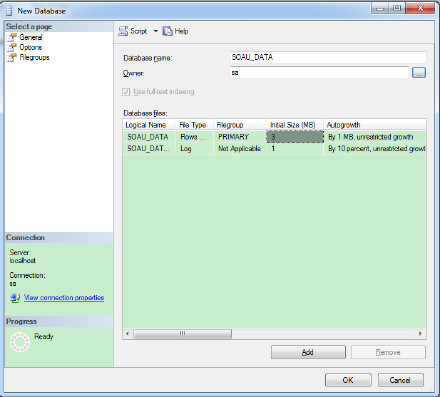The height and width of the screenshot is (397, 440).
Task: Open View connection properties link
Action: pyautogui.click(x=64, y=297)
